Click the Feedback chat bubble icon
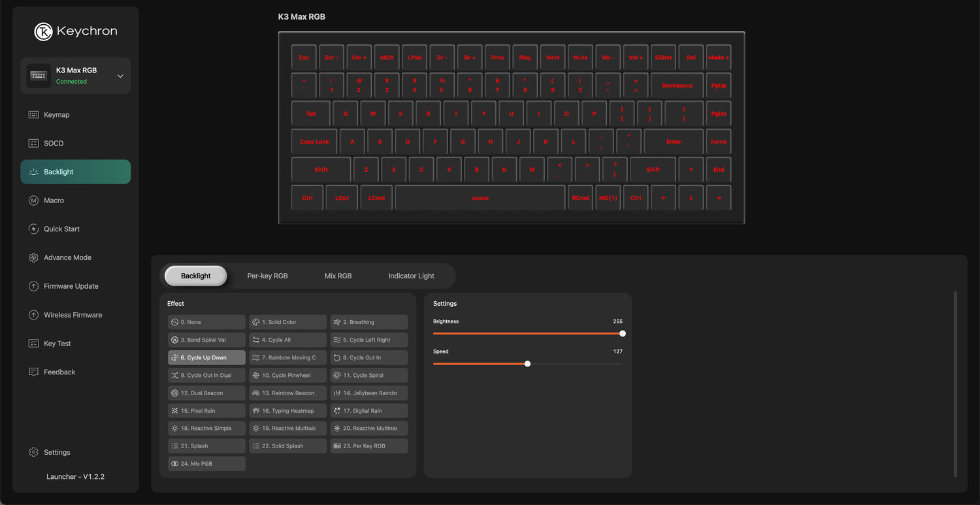The height and width of the screenshot is (505, 980). [x=33, y=372]
